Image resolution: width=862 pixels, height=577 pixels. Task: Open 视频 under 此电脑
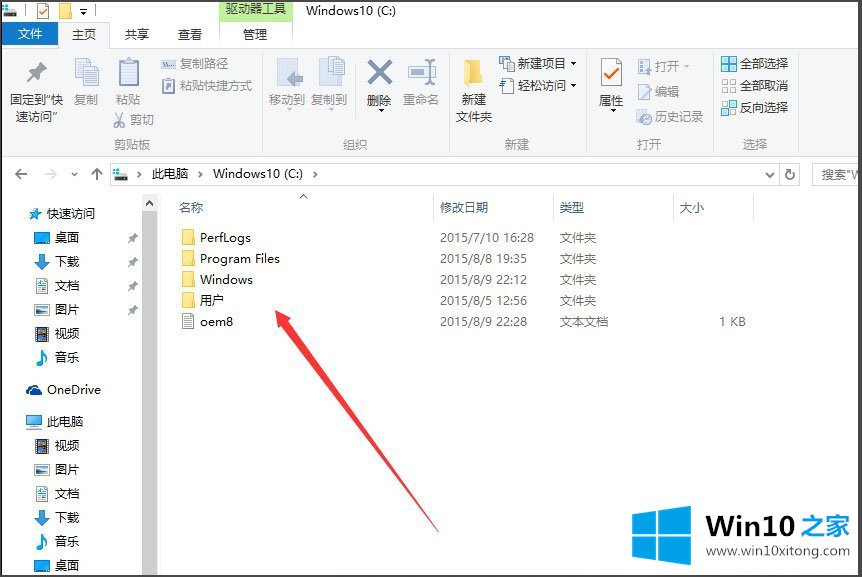(57, 445)
